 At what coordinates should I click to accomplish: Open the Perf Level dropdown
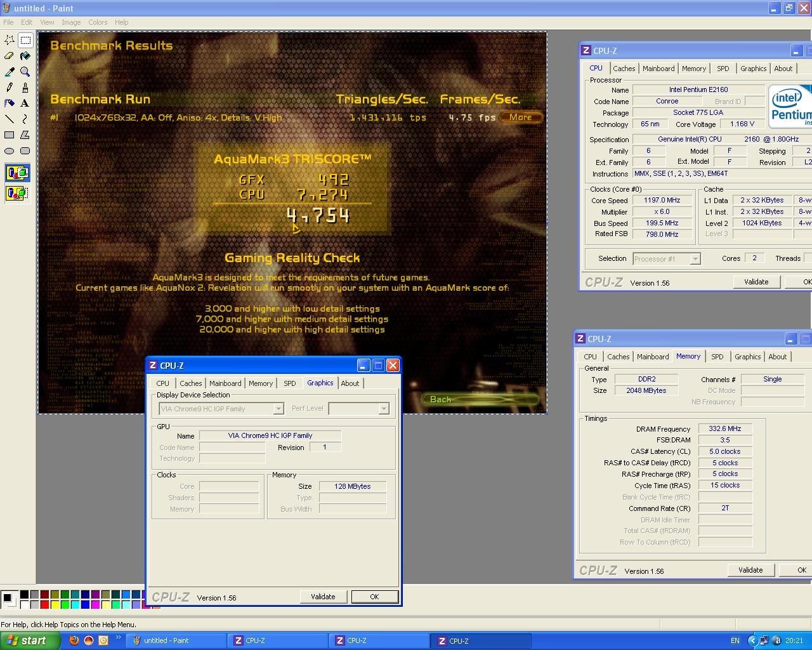384,409
